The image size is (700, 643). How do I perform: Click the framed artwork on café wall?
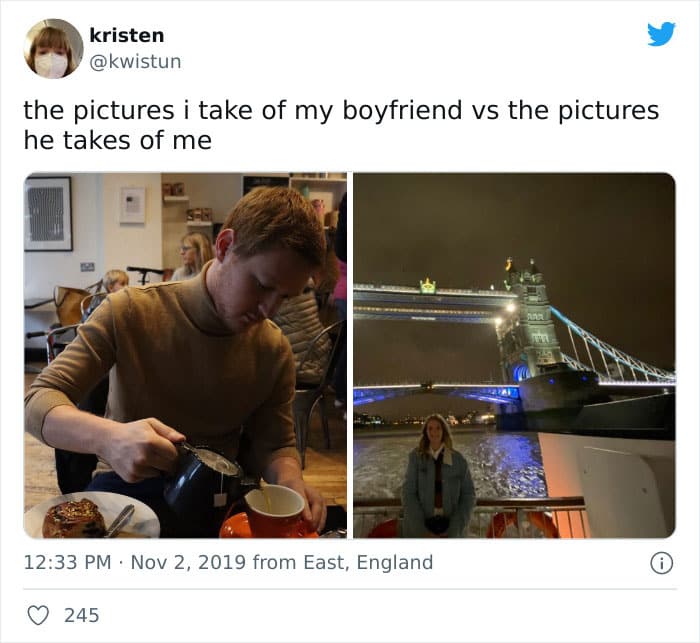[48, 214]
